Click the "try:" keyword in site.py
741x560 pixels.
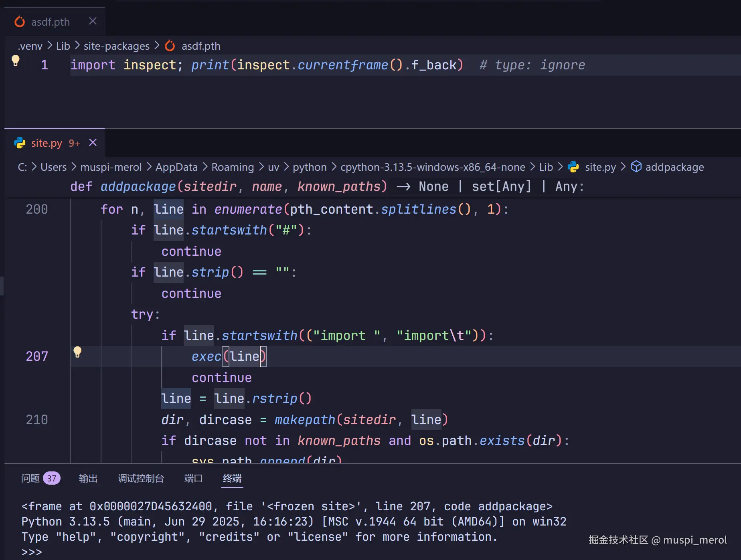tap(146, 314)
